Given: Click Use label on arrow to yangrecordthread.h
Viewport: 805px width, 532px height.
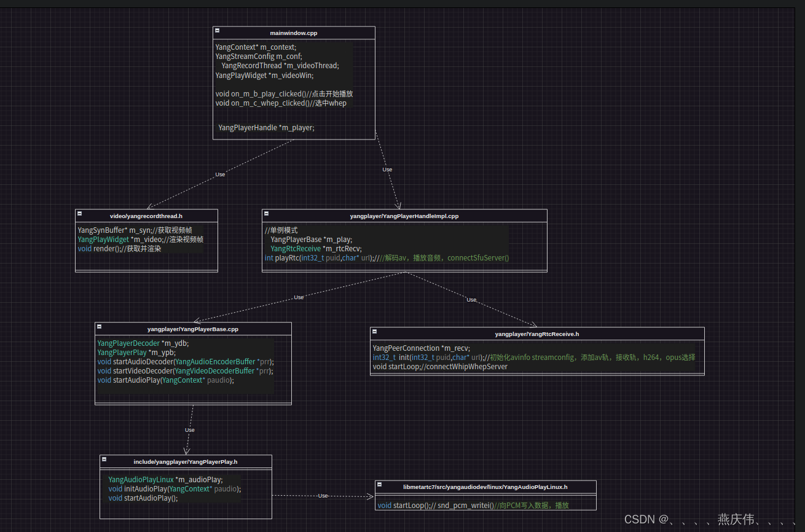Looking at the screenshot, I should [220, 174].
